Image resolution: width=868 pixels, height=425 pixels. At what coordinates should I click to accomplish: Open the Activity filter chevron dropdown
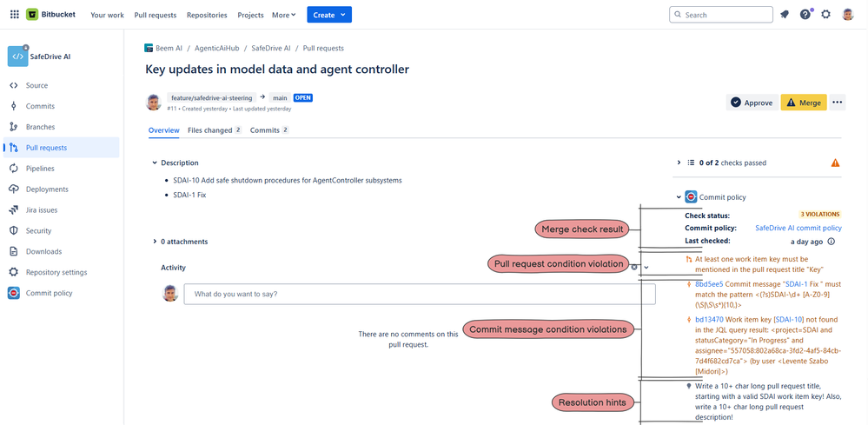(x=646, y=268)
